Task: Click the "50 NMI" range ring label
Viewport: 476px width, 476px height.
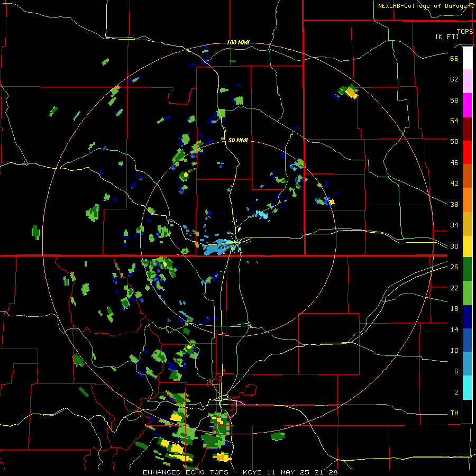Action: tap(238, 140)
